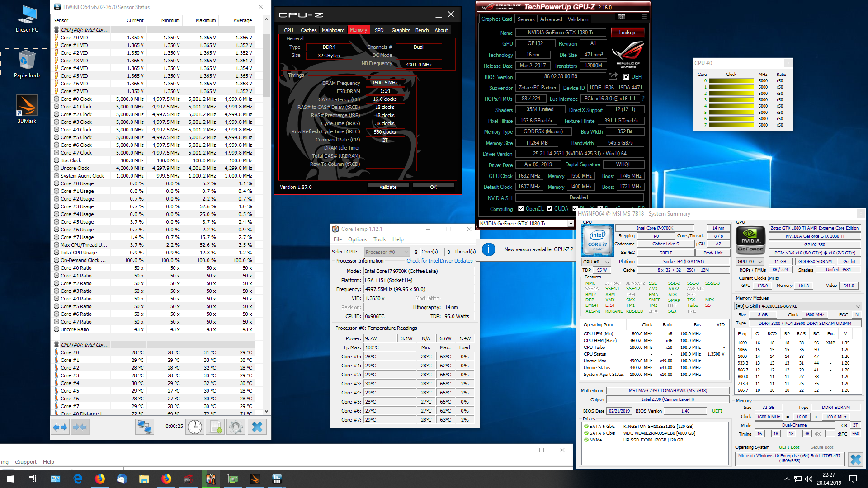868x488 pixels.
Task: Click the Intel Core i7 logo in System Summary
Action: [x=597, y=239]
